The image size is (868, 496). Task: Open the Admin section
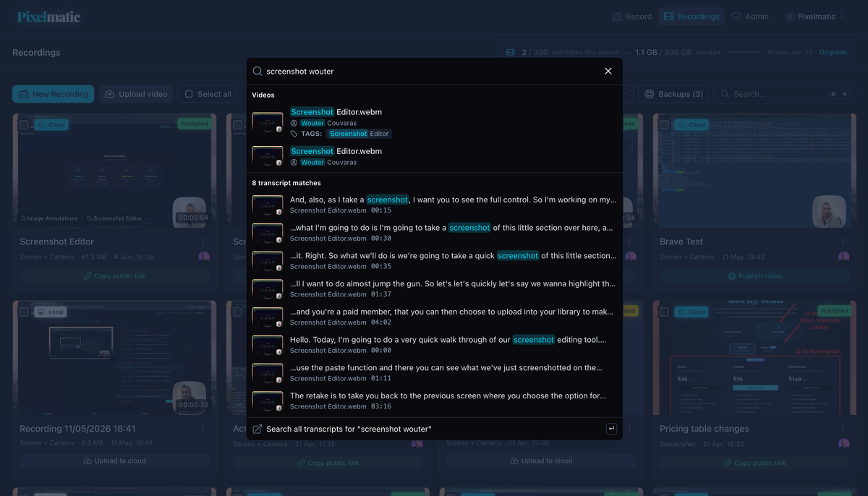[x=750, y=17]
